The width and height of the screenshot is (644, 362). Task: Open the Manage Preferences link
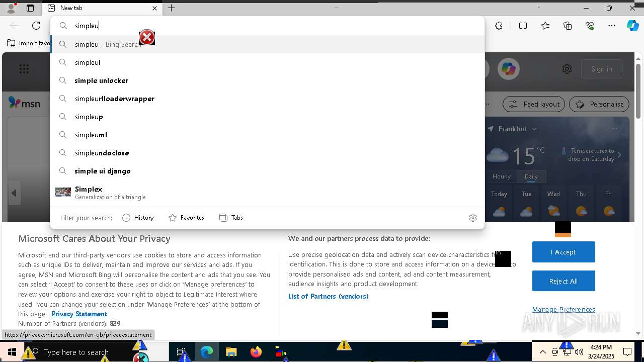(x=563, y=309)
